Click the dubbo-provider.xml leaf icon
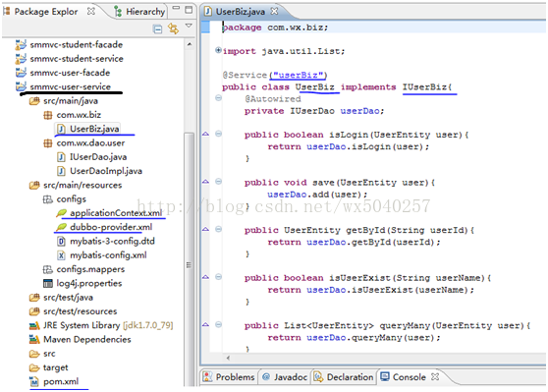Screen dimensions: 548x392 (61, 227)
